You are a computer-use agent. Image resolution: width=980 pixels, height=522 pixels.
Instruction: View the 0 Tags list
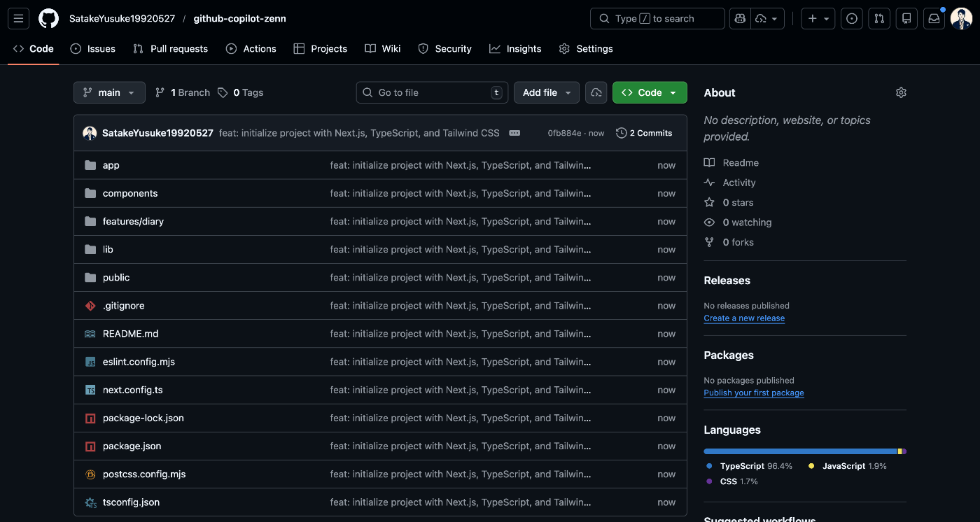[x=241, y=92]
